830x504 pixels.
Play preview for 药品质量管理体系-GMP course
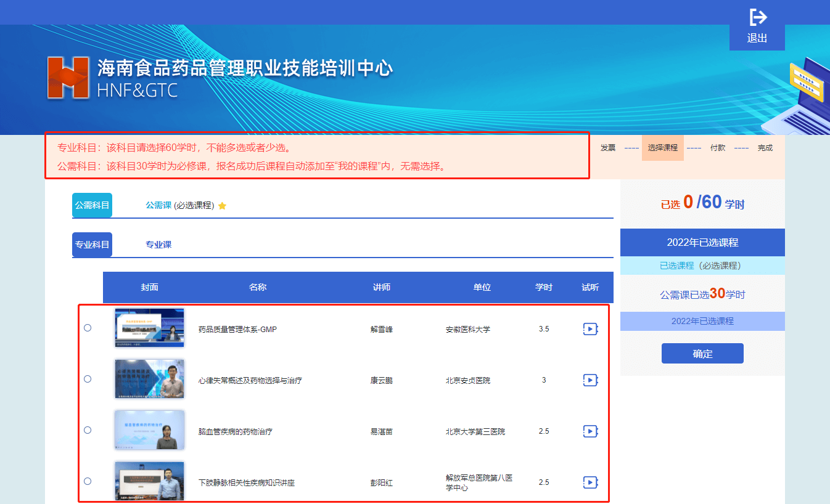tap(590, 329)
